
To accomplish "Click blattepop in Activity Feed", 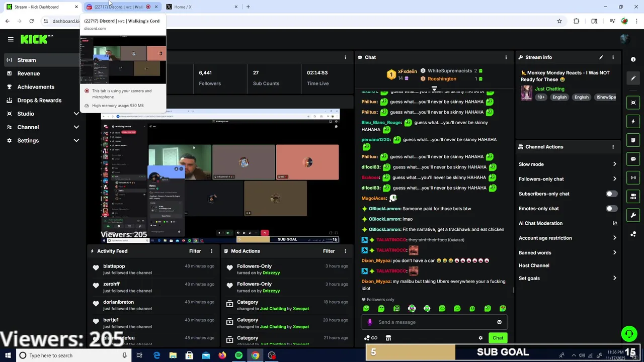I will point(114,266).
